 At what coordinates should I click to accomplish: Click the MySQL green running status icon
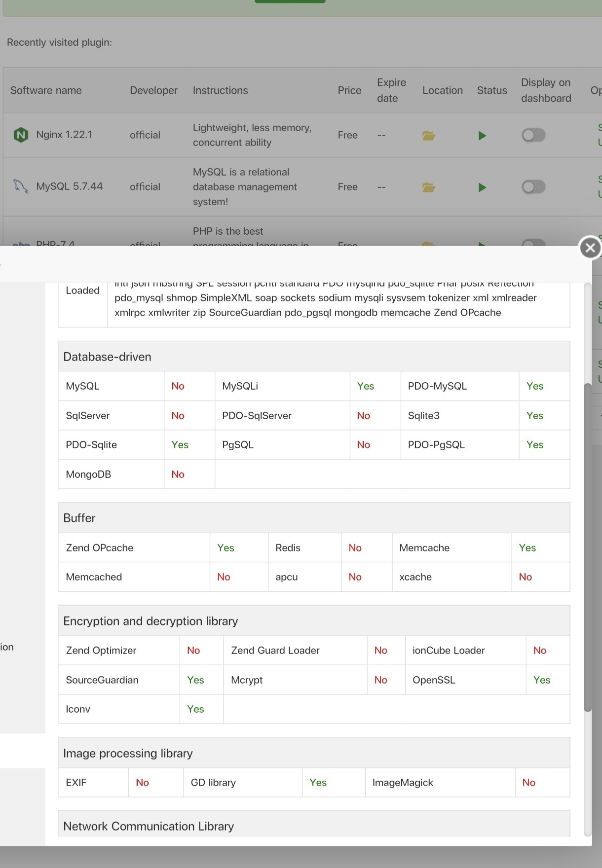(482, 187)
